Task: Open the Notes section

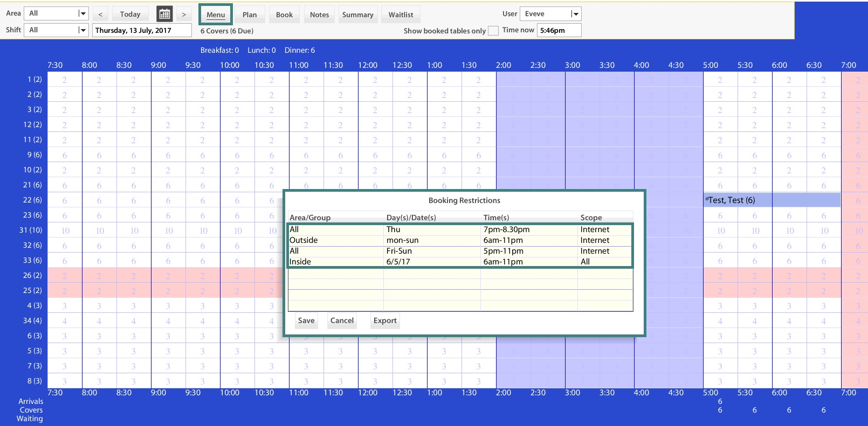Action: coord(319,15)
